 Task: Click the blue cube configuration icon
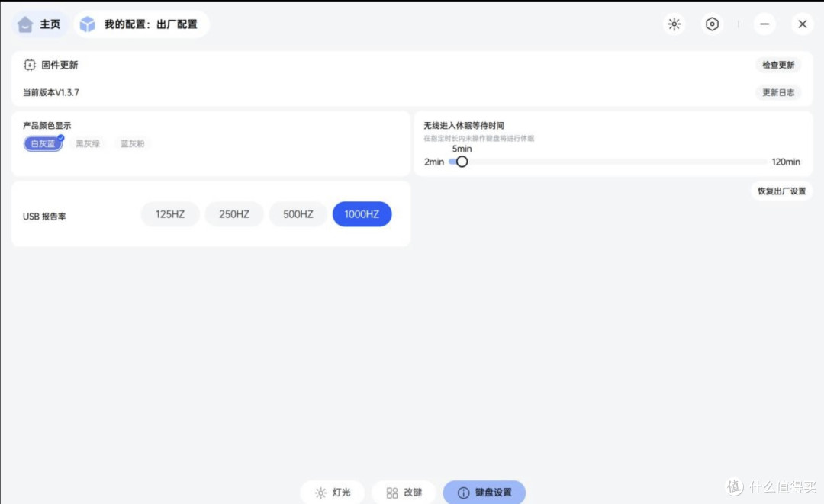(x=87, y=24)
